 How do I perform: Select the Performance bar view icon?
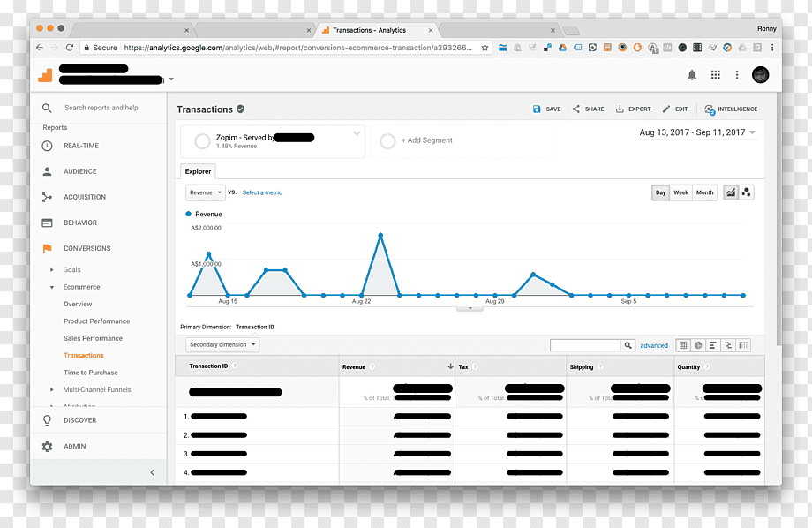(x=713, y=345)
